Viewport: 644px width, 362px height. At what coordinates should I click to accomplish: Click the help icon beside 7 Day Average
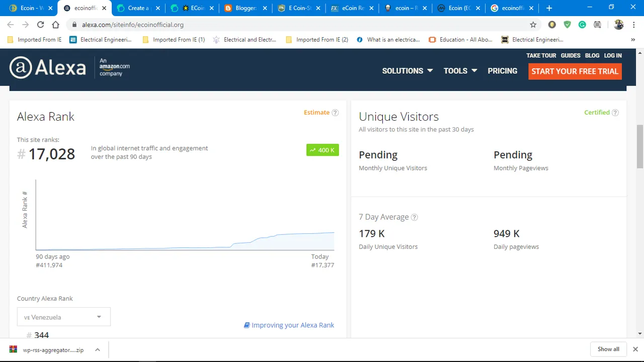pos(415,217)
